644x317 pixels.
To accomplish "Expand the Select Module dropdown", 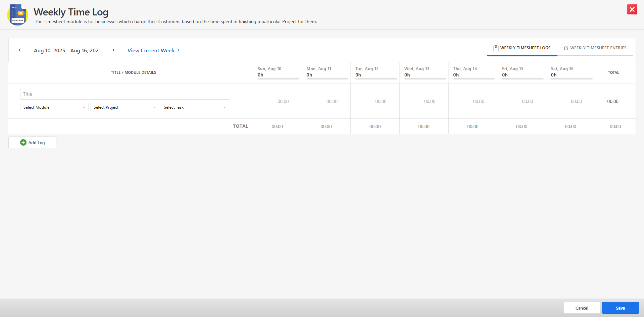I will [x=54, y=107].
